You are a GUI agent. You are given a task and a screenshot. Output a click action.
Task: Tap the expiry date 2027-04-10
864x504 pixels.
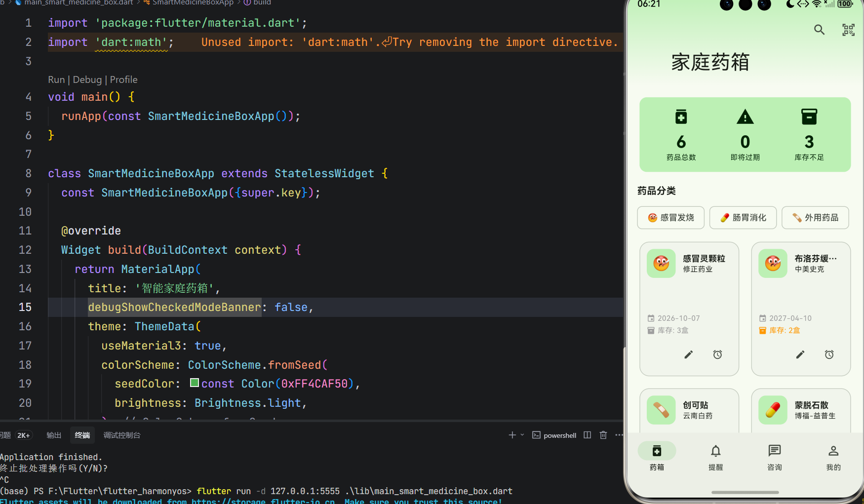(x=790, y=318)
